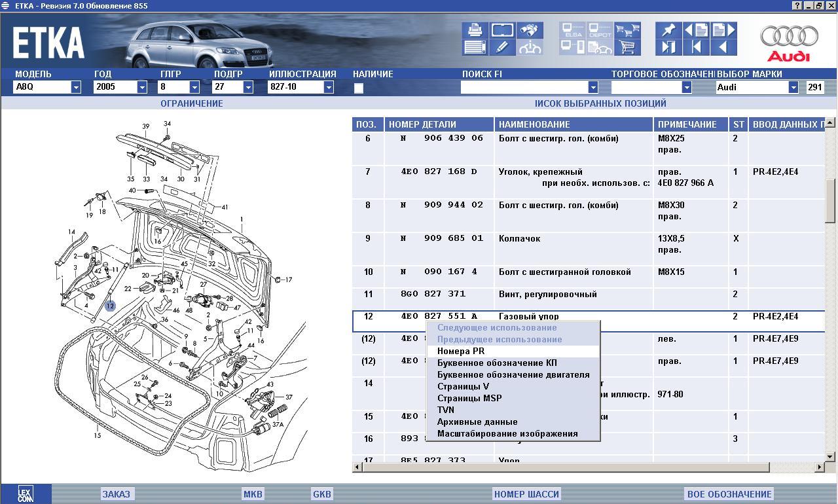
Task: Open the brand selection dropdown showing Audi
Action: click(x=793, y=87)
